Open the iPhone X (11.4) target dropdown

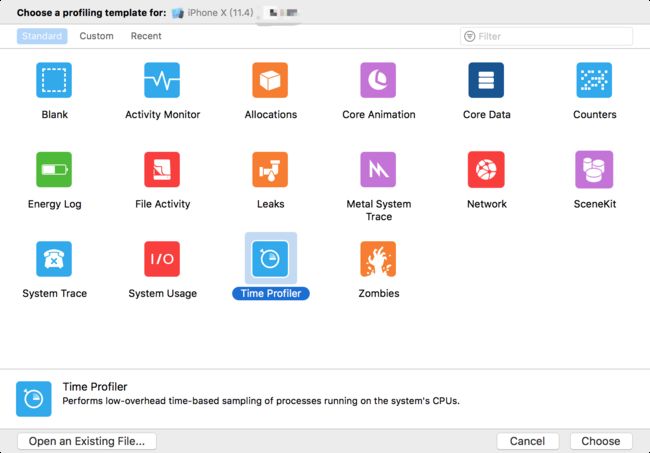[x=213, y=13]
